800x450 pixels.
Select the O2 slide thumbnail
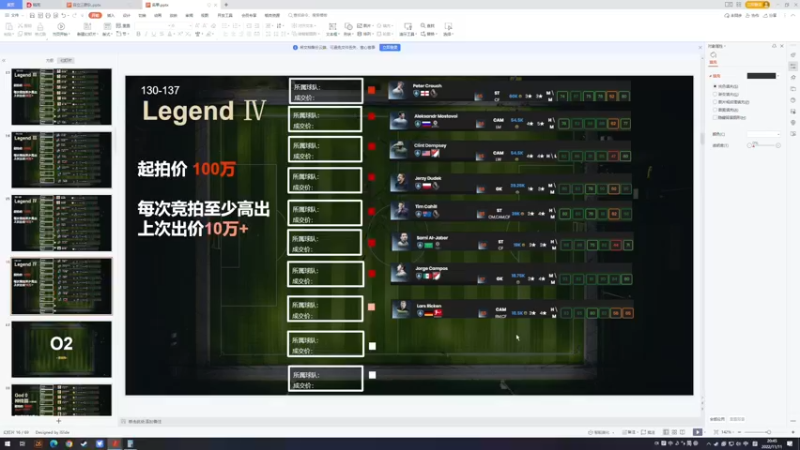click(61, 349)
